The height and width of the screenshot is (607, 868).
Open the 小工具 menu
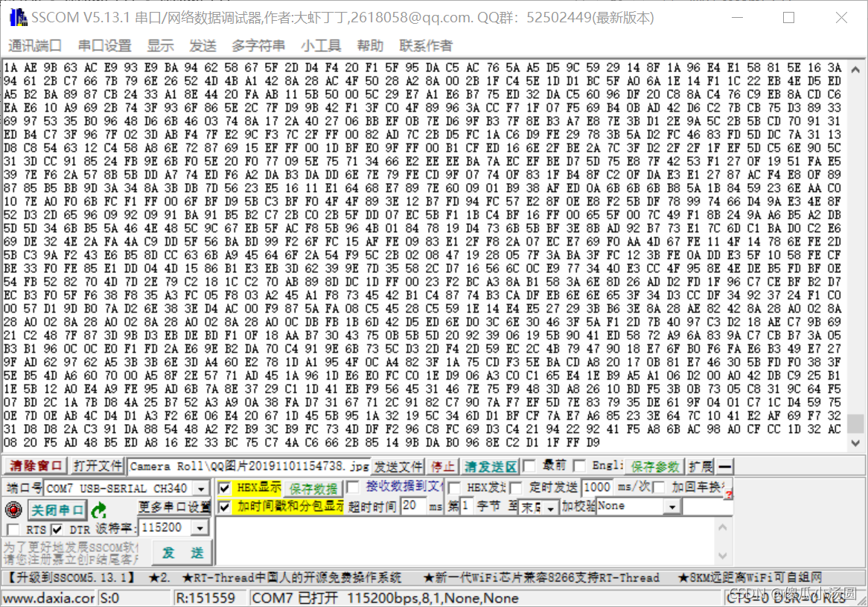pyautogui.click(x=321, y=45)
